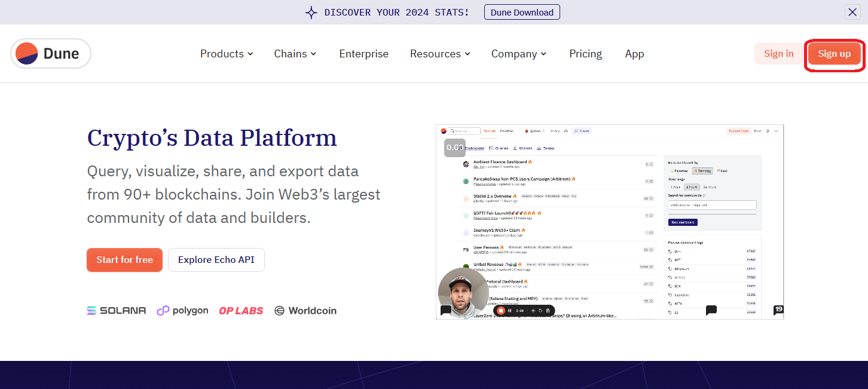Expand the Company menu
The height and width of the screenshot is (389, 868).
click(x=519, y=54)
